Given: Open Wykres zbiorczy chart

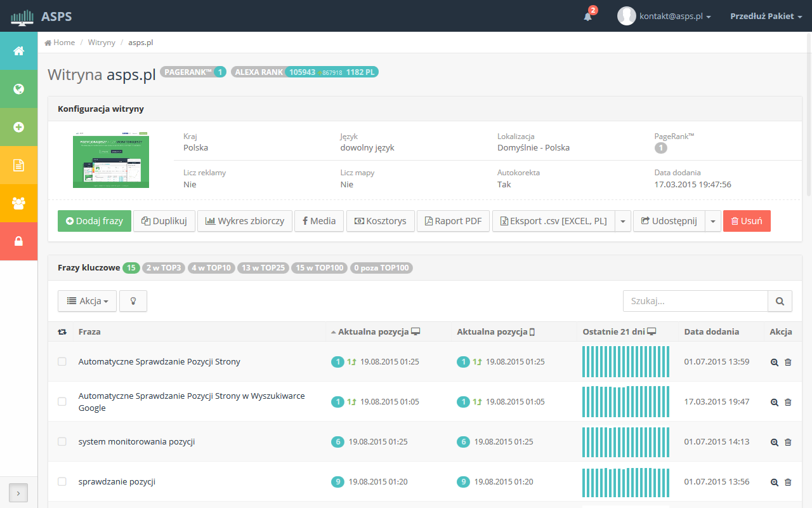Looking at the screenshot, I should tap(245, 221).
